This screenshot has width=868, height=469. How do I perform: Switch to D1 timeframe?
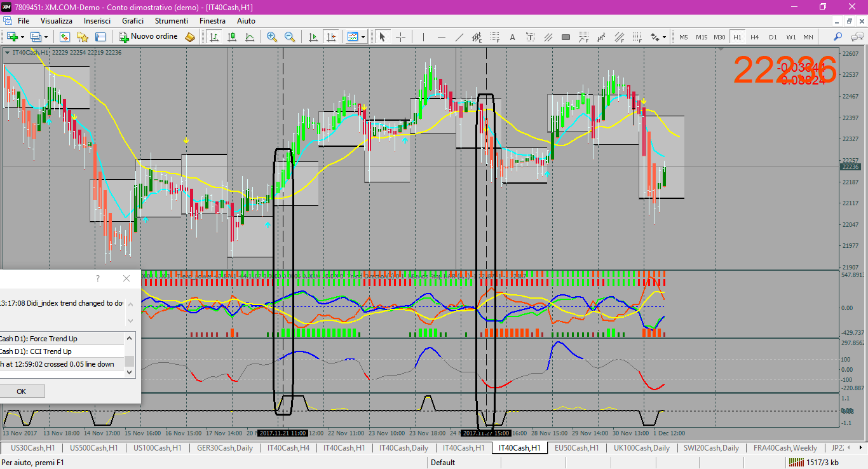(773, 37)
